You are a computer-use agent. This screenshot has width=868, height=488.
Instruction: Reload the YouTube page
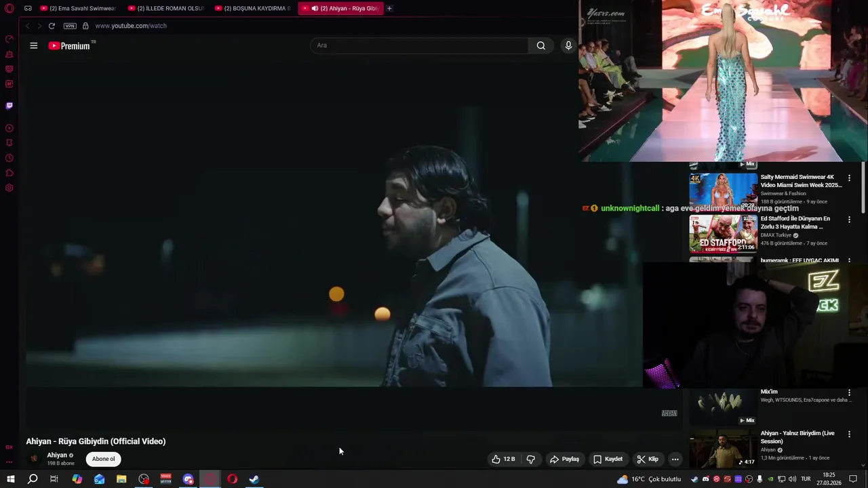click(52, 26)
